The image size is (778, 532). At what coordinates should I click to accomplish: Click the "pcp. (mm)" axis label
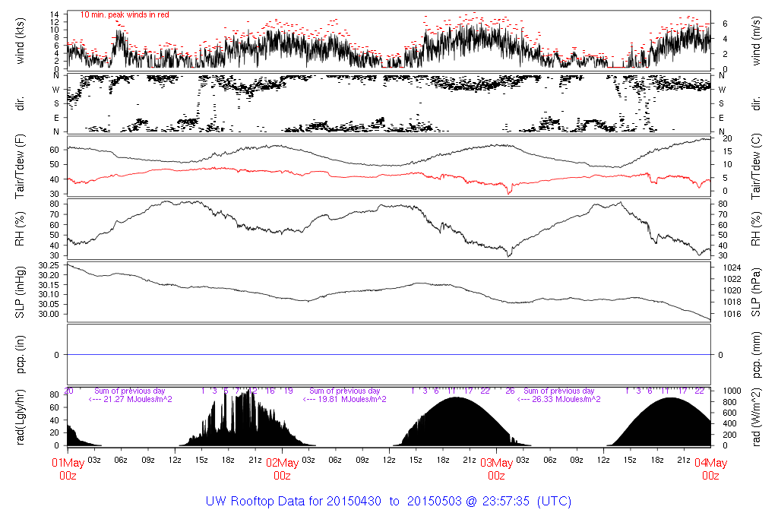click(756, 354)
